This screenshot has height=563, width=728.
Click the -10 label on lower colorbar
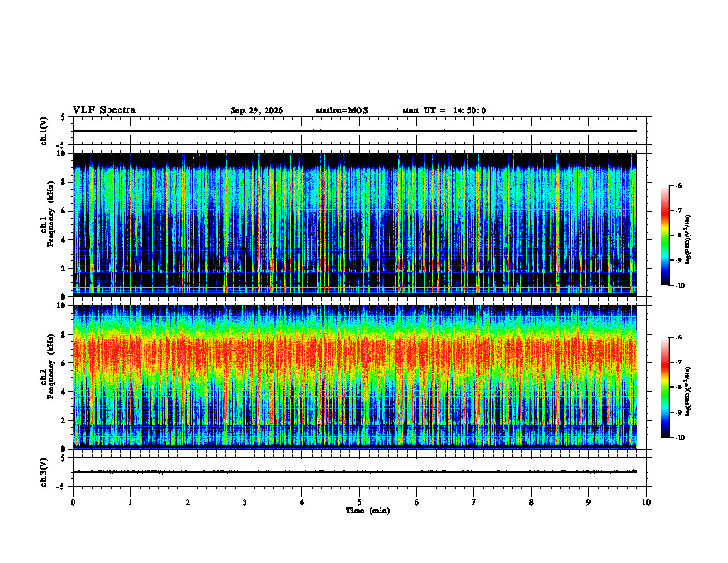coord(680,438)
